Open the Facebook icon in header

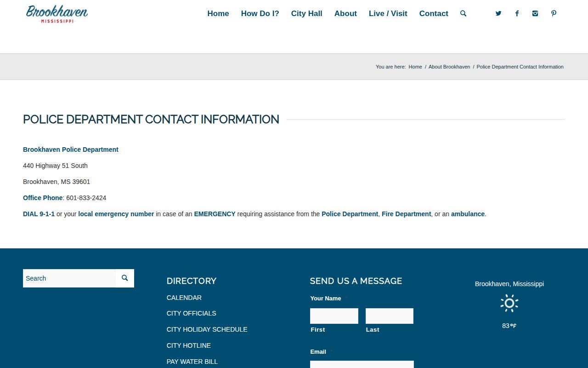(517, 13)
